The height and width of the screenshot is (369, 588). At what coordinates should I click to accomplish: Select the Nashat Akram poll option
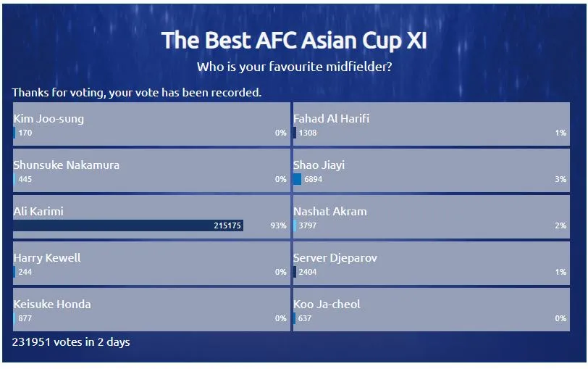point(432,217)
